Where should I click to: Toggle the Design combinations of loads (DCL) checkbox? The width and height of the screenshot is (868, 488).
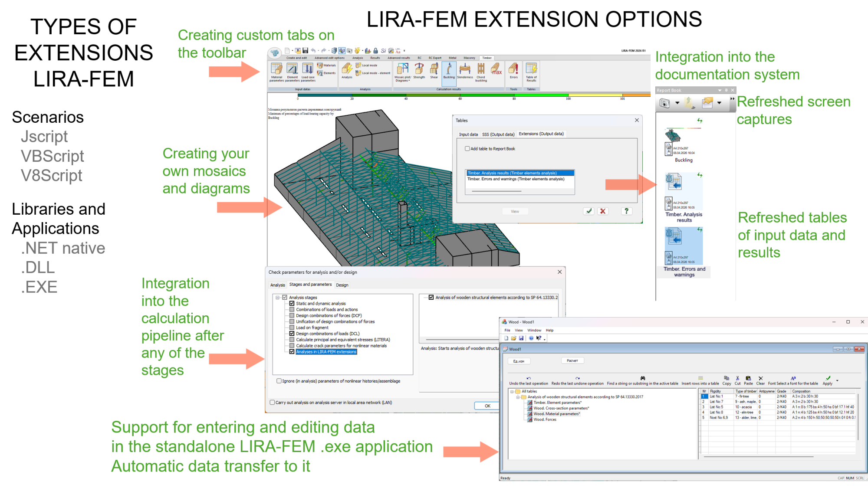pyautogui.click(x=292, y=334)
